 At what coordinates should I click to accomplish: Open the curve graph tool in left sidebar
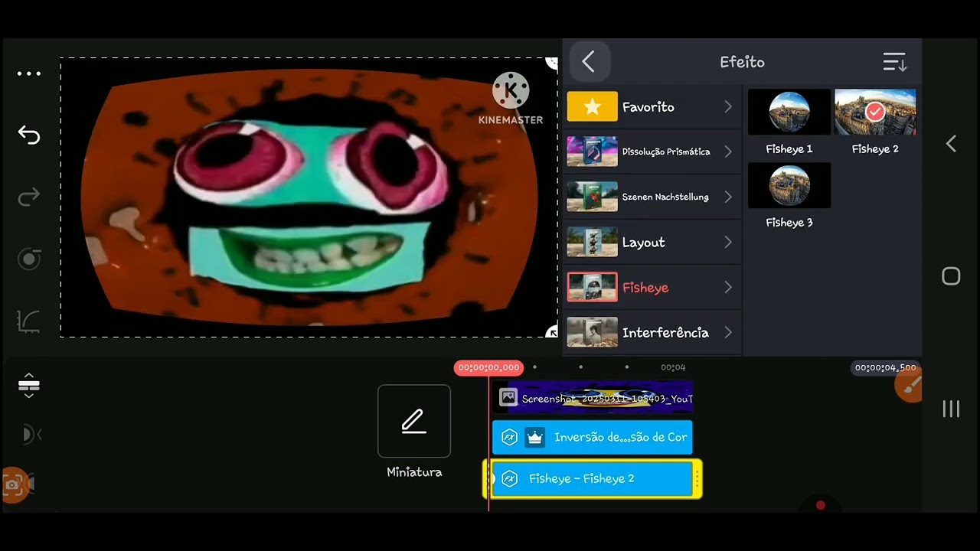(29, 321)
